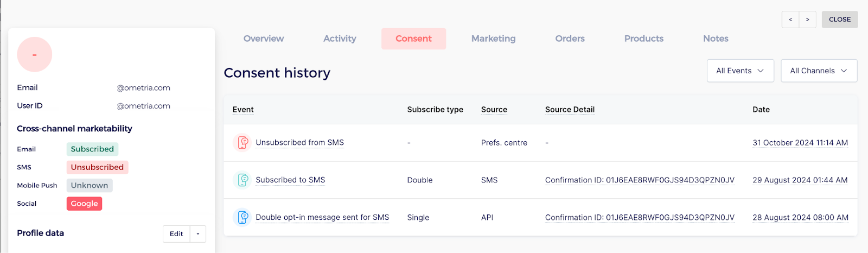Open the Marketing tab
This screenshot has height=253, width=868.
coord(493,39)
